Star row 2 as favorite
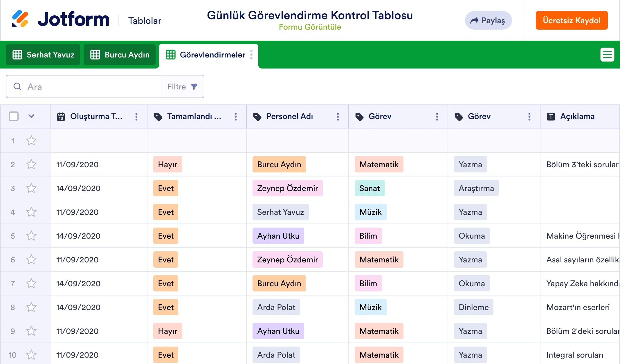Viewport: 620px width, 364px height. pos(31,165)
